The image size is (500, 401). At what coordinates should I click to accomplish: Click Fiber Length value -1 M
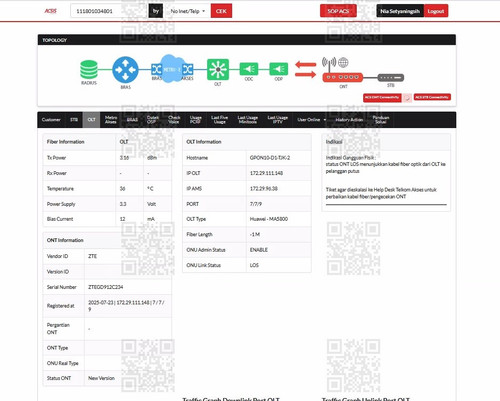point(255,234)
